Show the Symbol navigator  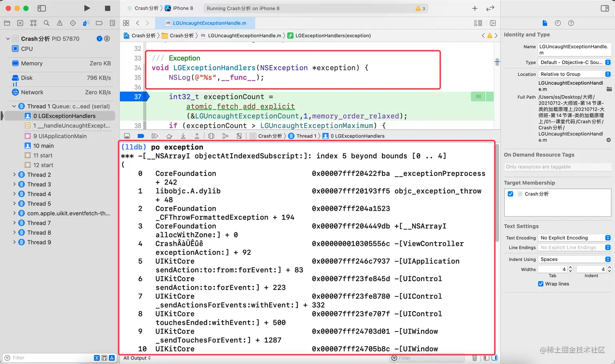(33, 23)
